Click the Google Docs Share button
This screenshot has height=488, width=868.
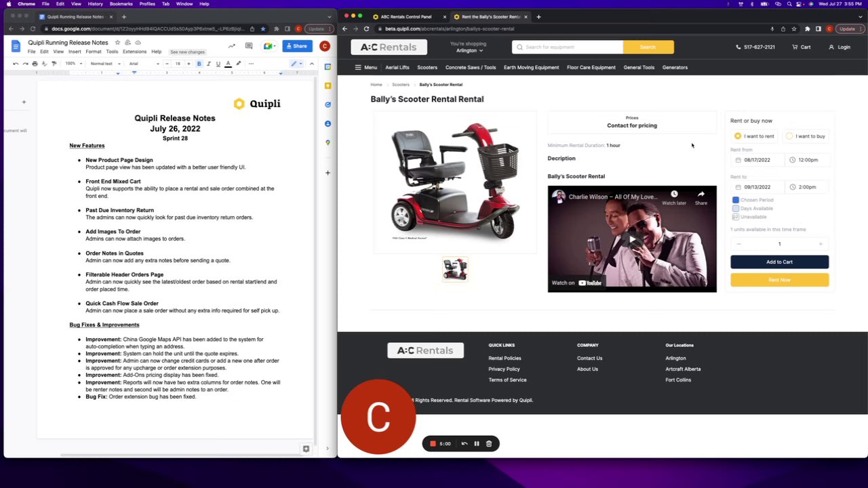pyautogui.click(x=296, y=46)
